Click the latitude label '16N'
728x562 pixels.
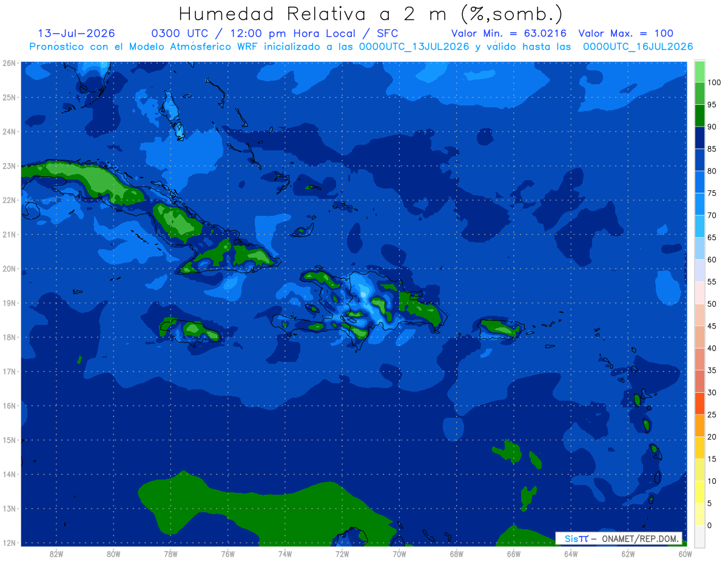pos(8,406)
